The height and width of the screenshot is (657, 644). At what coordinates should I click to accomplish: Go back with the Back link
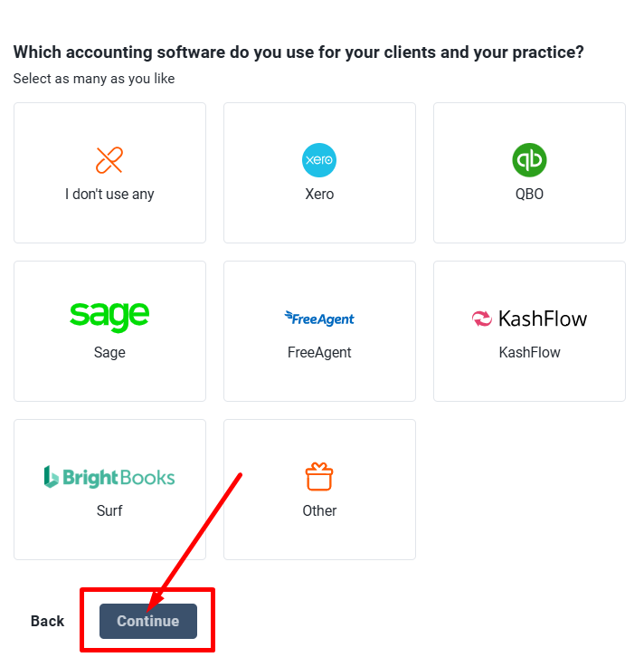[47, 621]
